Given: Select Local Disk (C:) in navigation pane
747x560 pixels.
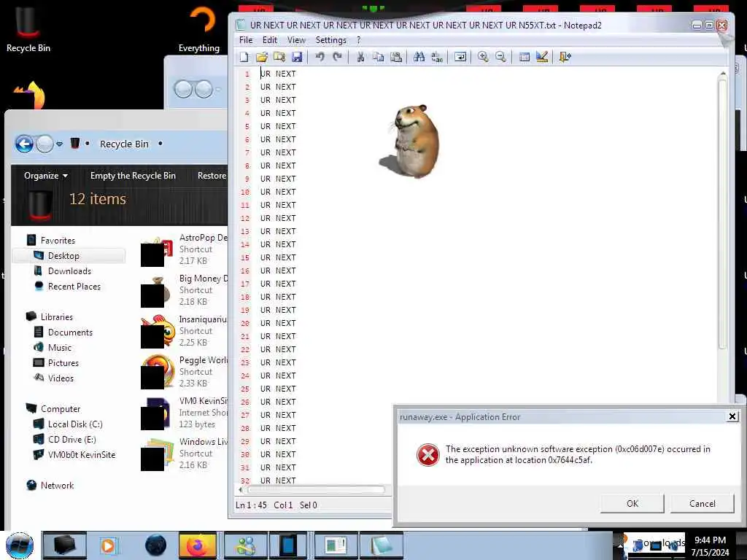Looking at the screenshot, I should 75,424.
